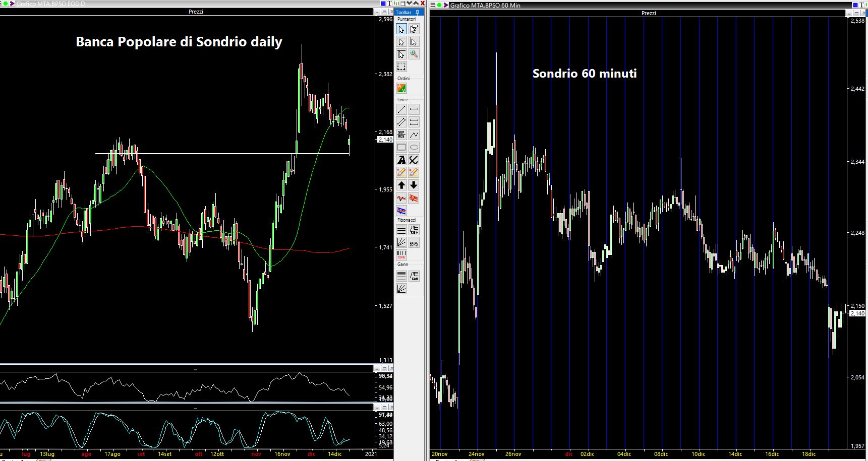Click the white horizontal support line on daily chart
This screenshot has height=461, width=868.
click(x=222, y=153)
